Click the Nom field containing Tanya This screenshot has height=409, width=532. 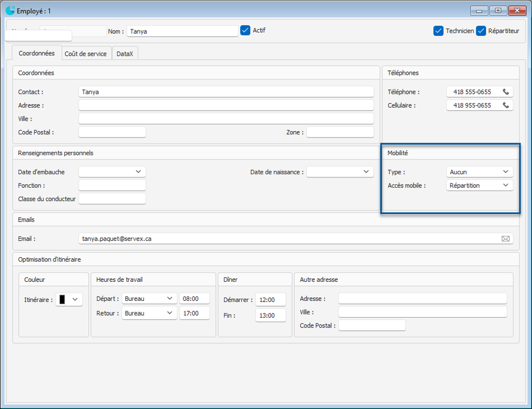[x=183, y=31]
